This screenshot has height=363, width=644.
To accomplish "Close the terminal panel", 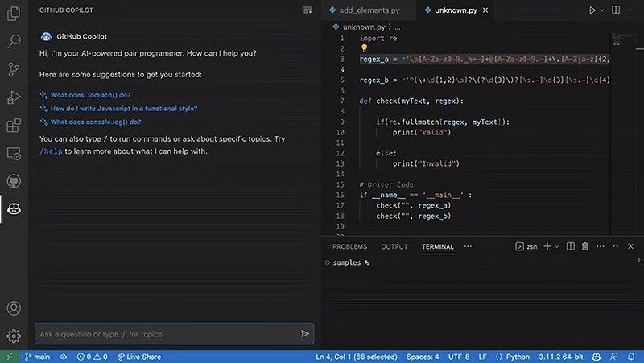I will point(630,246).
